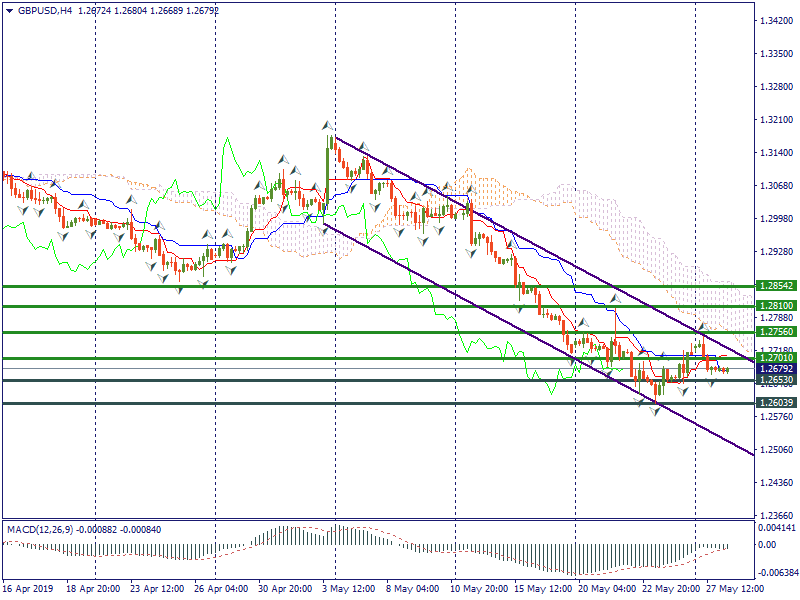The width and height of the screenshot is (800, 600).
Task: Click the 1.26530 support level label
Action: [775, 381]
